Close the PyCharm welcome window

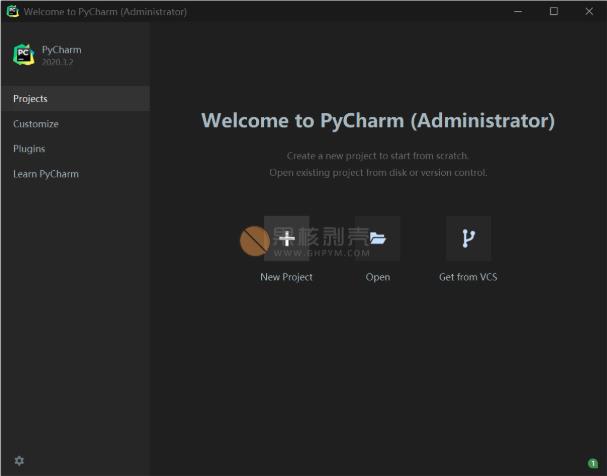[589, 12]
